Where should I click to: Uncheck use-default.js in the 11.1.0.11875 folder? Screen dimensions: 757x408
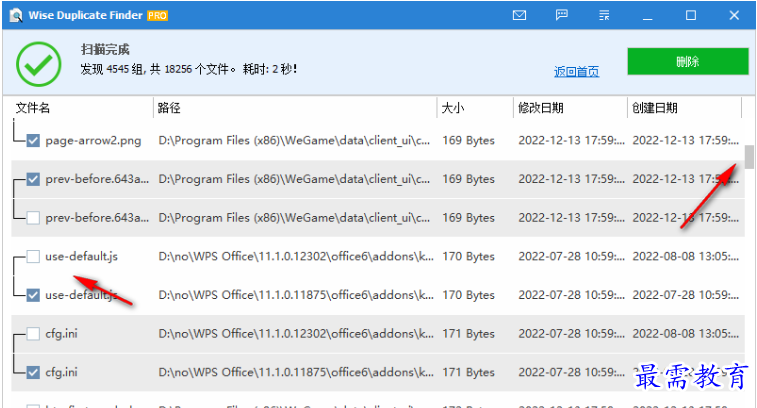(x=33, y=295)
